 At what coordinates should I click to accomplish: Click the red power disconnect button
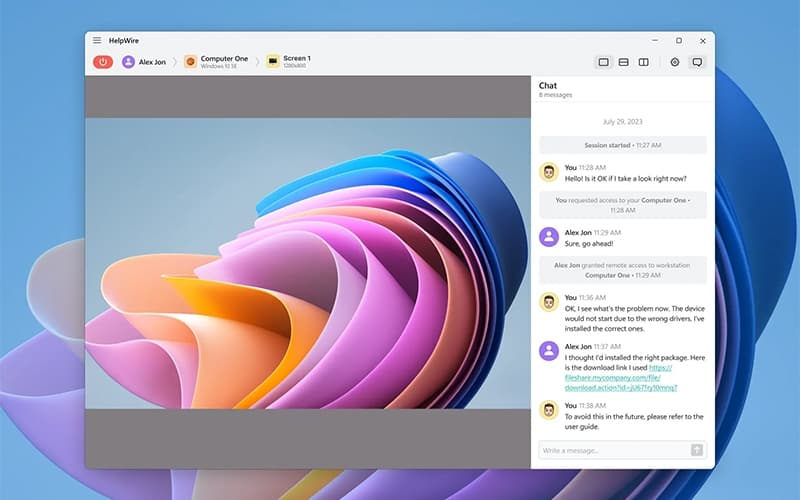pyautogui.click(x=103, y=62)
